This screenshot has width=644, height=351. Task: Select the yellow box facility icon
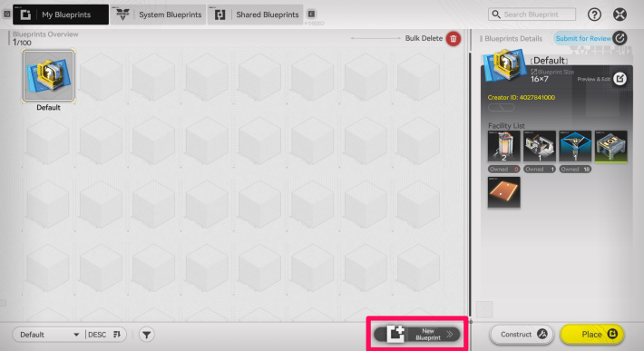[x=610, y=146]
